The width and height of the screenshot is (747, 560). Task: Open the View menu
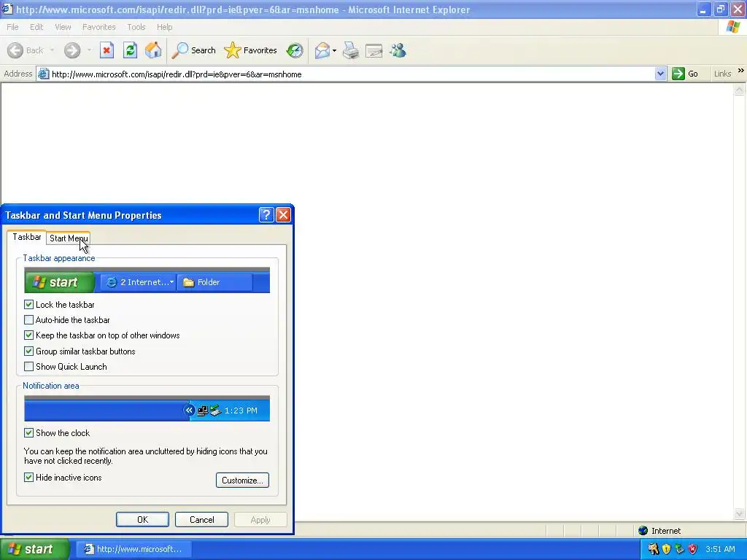(x=63, y=27)
